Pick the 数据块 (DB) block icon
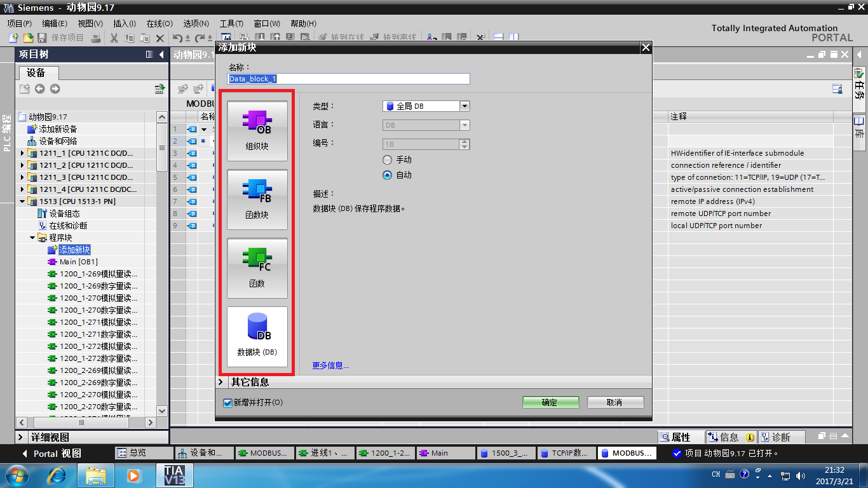This screenshot has width=868, height=488. (257, 336)
